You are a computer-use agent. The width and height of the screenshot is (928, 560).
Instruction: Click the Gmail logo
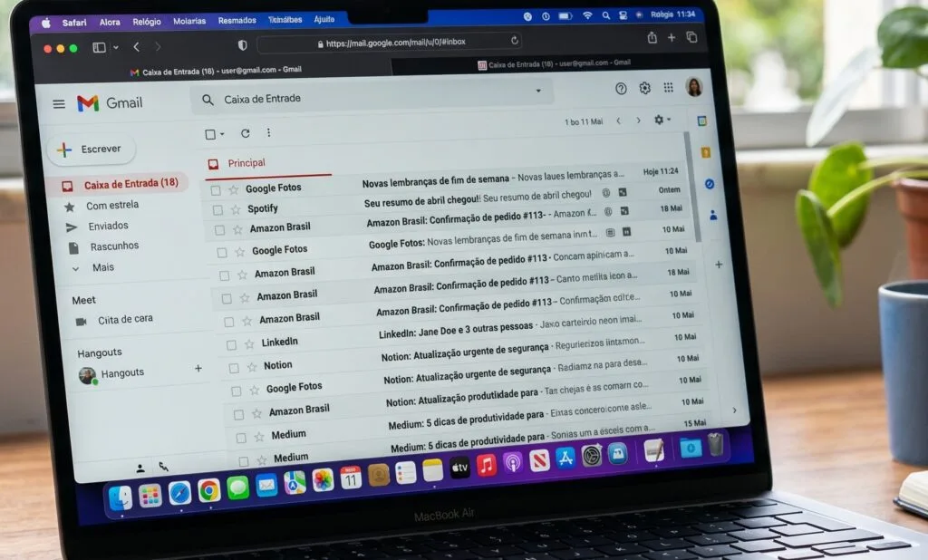[x=110, y=103]
